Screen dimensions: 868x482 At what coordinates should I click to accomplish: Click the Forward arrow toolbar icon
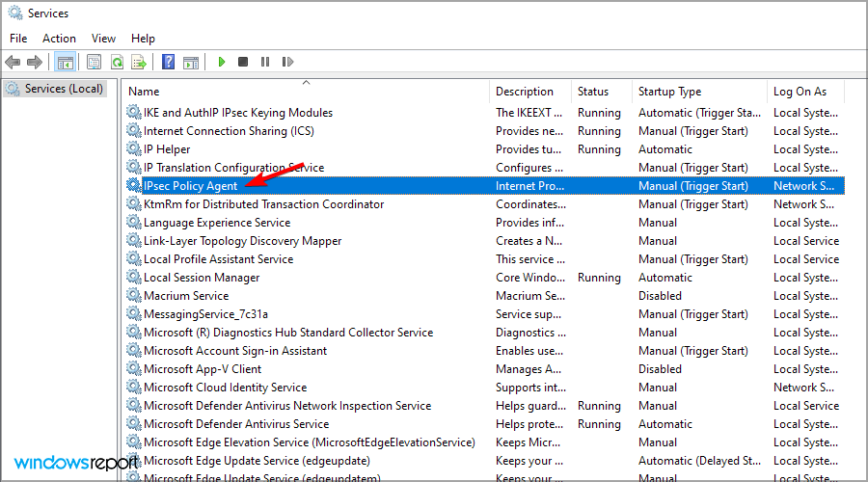pyautogui.click(x=35, y=62)
